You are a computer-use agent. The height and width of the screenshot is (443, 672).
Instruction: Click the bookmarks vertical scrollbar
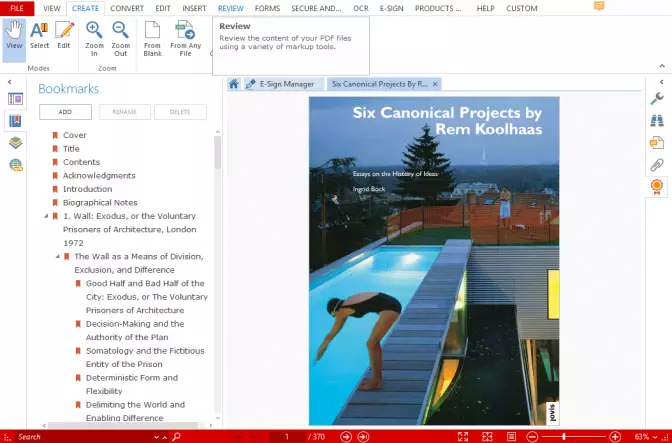(x=218, y=153)
